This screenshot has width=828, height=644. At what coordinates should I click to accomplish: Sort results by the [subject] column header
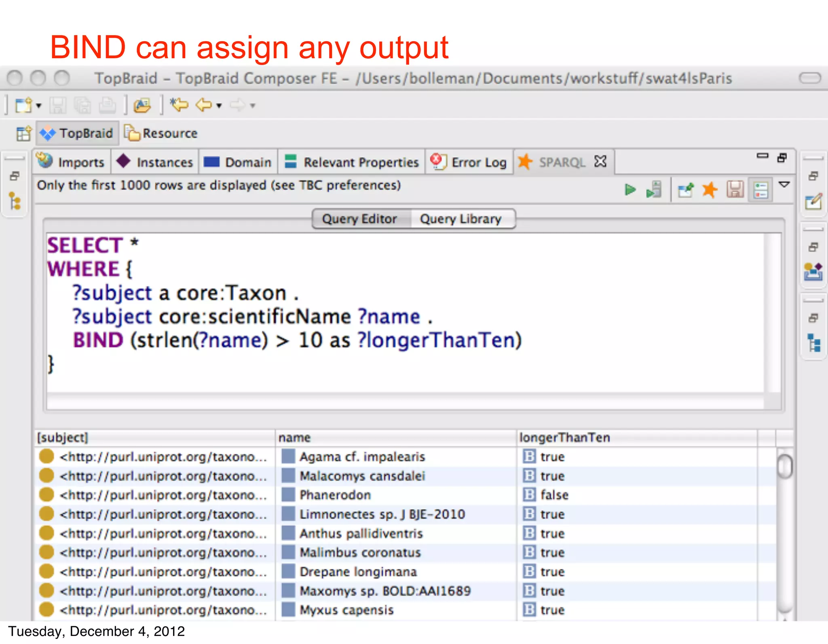tap(155, 438)
